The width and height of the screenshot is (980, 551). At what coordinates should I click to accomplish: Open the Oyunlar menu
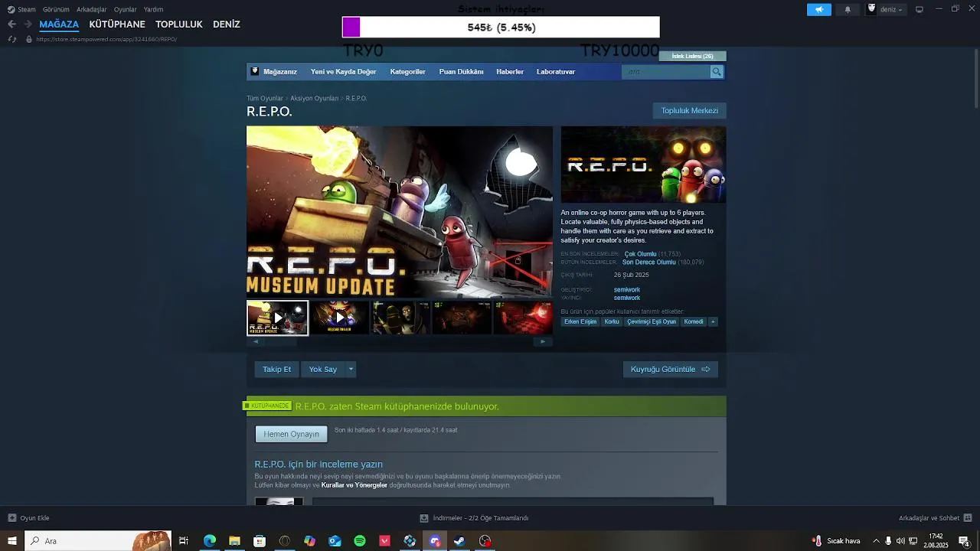(x=125, y=9)
